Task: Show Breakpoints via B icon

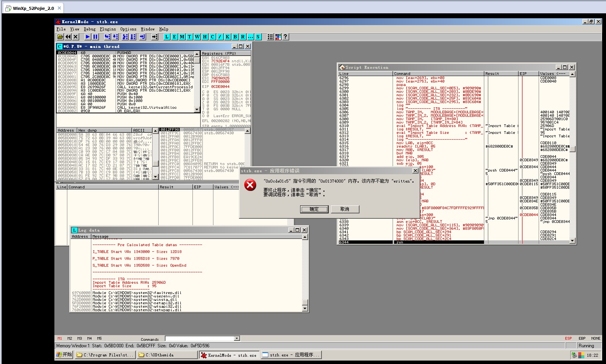Action: coord(235,37)
